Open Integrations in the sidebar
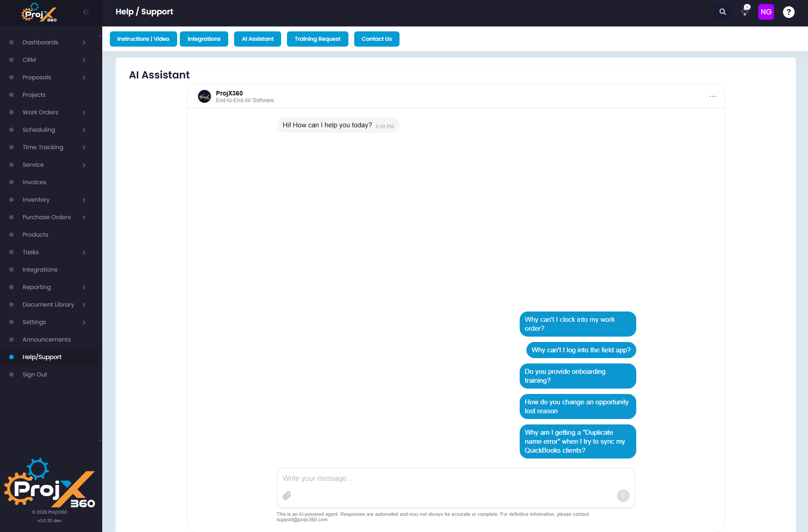Image resolution: width=808 pixels, height=532 pixels. pyautogui.click(x=49, y=270)
